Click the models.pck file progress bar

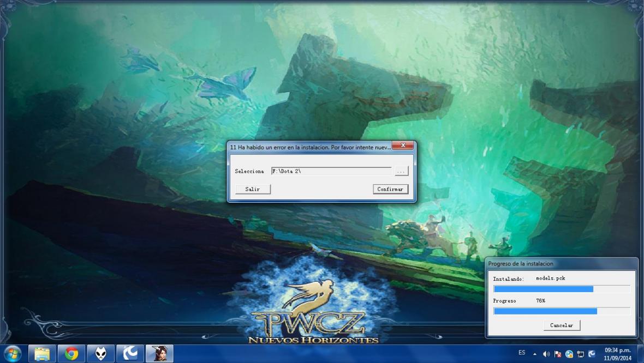tap(562, 289)
